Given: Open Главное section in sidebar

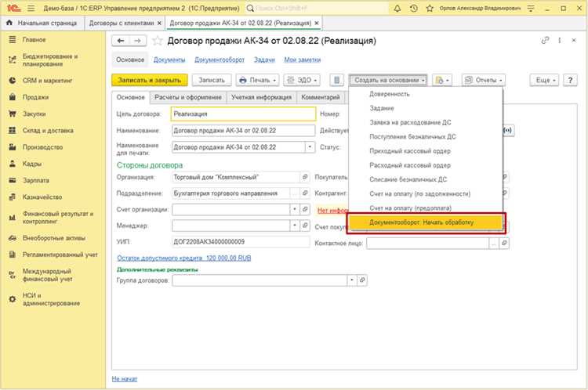Looking at the screenshot, I should click(x=34, y=39).
